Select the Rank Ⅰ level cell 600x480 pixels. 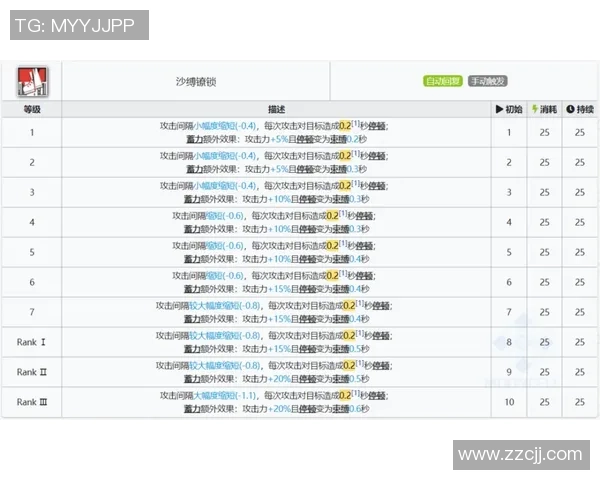[32, 342]
